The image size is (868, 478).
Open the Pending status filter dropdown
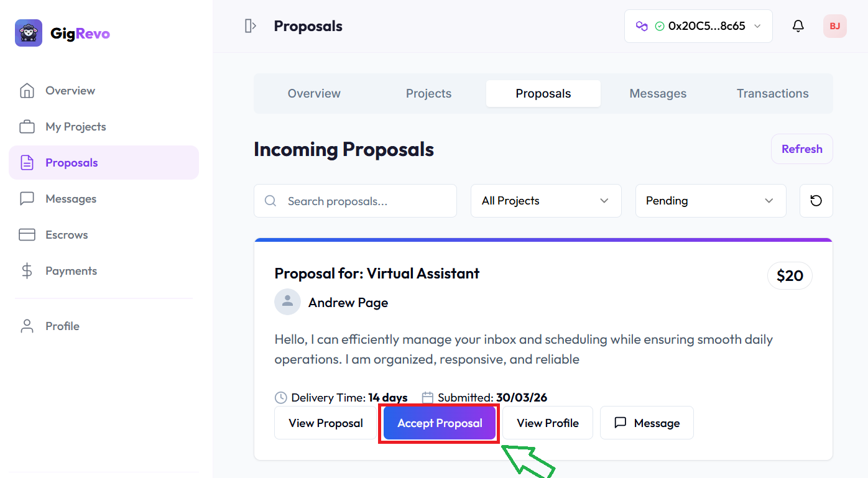pyautogui.click(x=710, y=200)
